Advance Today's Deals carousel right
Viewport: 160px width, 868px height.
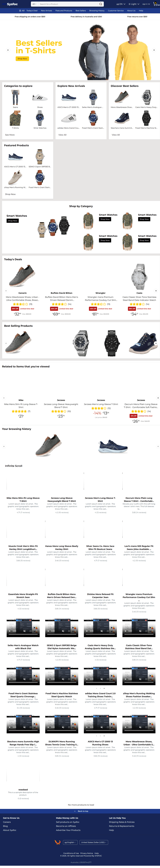point(156,290)
